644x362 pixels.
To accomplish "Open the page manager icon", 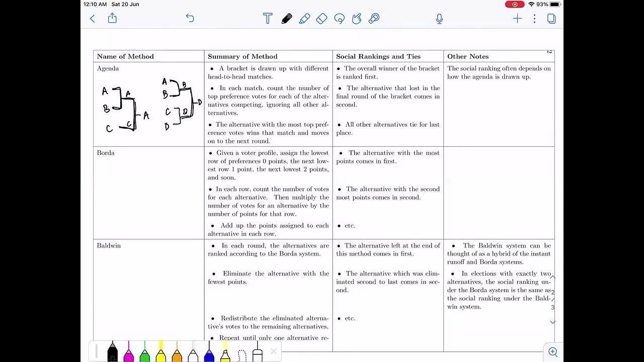I will [x=551, y=19].
